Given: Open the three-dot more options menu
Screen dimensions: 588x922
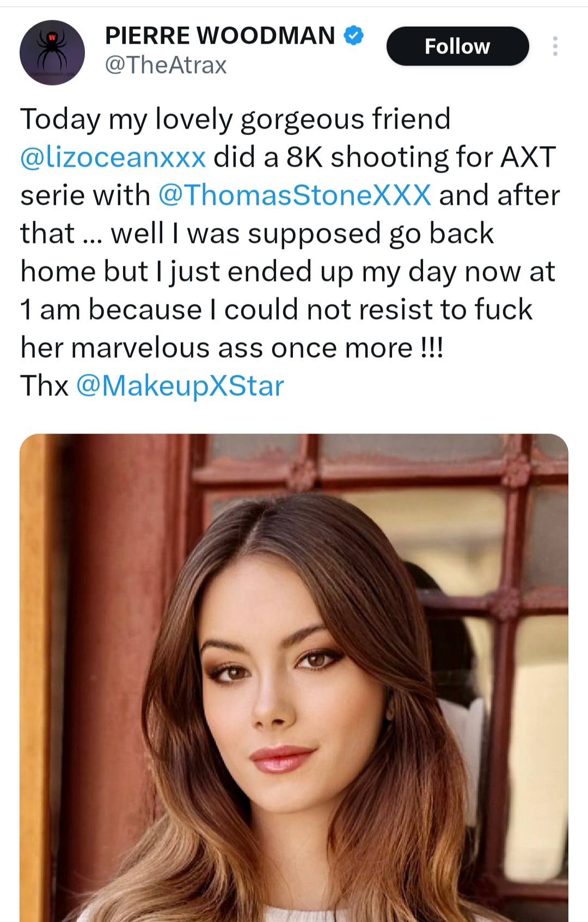Looking at the screenshot, I should click(x=555, y=46).
